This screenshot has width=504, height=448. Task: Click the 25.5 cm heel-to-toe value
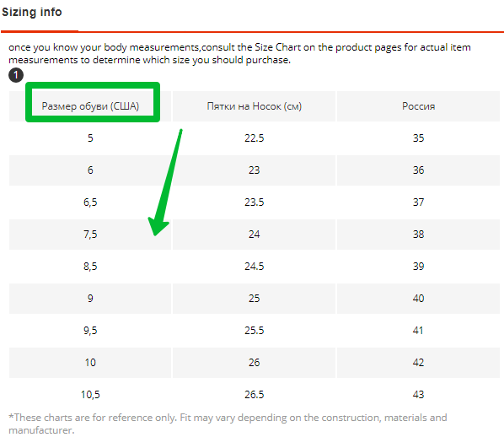254,331
